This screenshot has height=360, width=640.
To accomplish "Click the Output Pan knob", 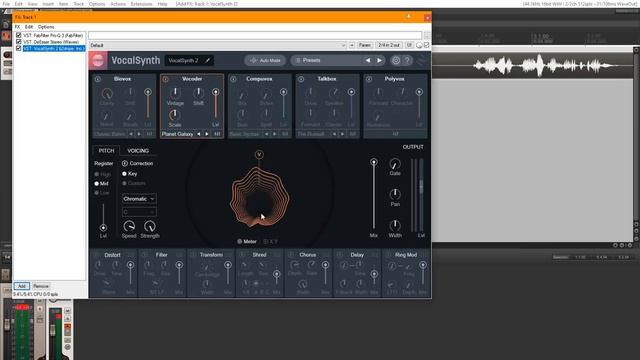I will pyautogui.click(x=395, y=194).
